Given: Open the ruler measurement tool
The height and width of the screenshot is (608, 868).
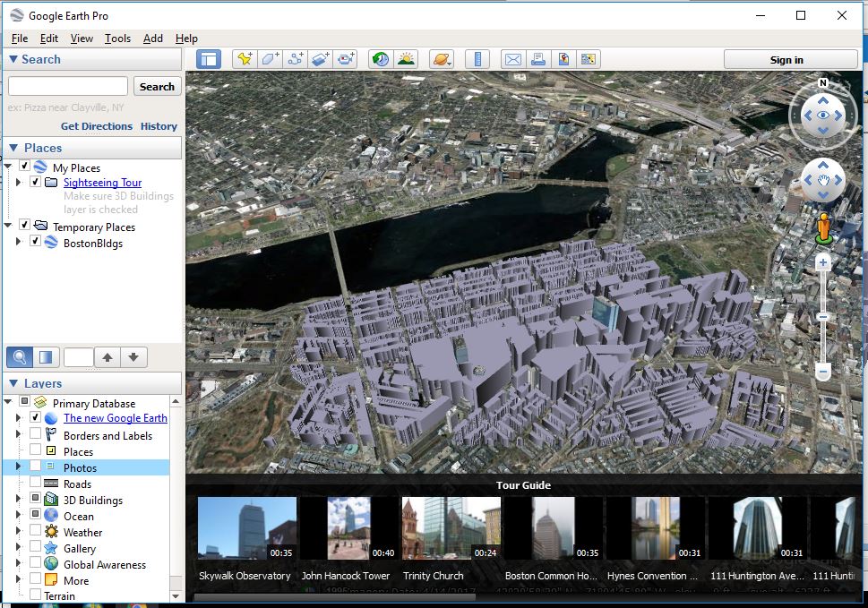Looking at the screenshot, I should tap(477, 59).
